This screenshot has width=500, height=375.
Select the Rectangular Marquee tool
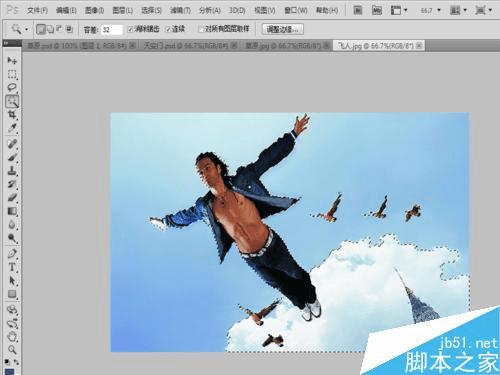click(x=12, y=74)
